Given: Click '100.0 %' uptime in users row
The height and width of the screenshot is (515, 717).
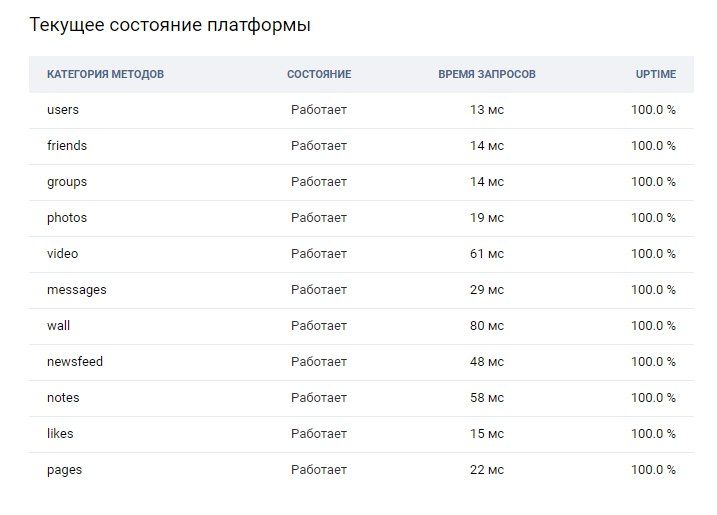Looking at the screenshot, I should [x=653, y=110].
